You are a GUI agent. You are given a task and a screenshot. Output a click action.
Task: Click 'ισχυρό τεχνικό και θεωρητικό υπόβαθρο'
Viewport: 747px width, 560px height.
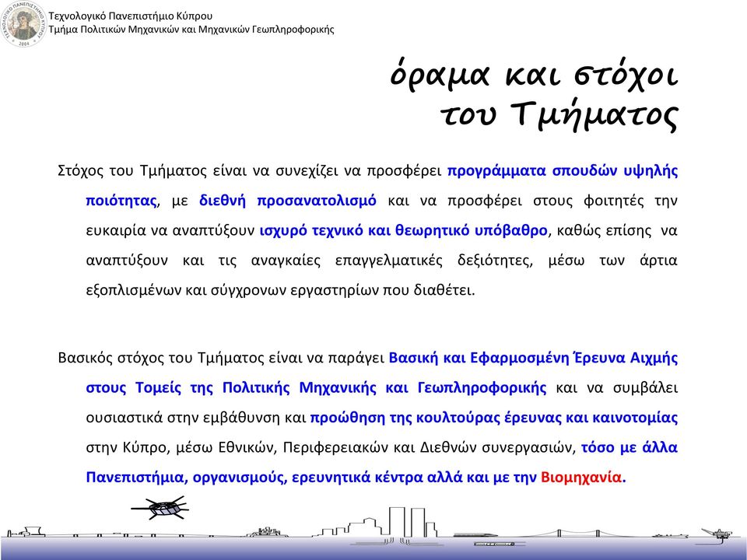404,230
